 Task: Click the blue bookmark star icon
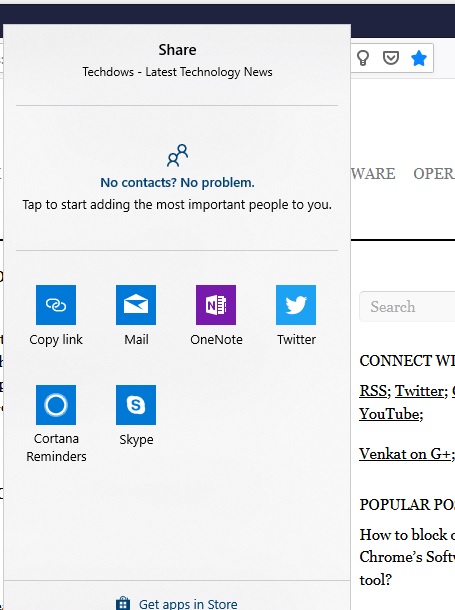click(x=419, y=58)
